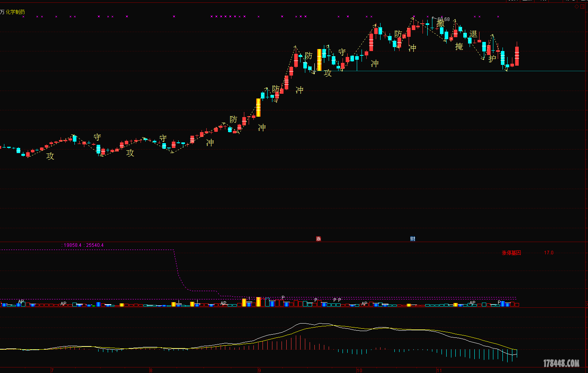Click the 涨停基因 indicator label

tap(511, 253)
